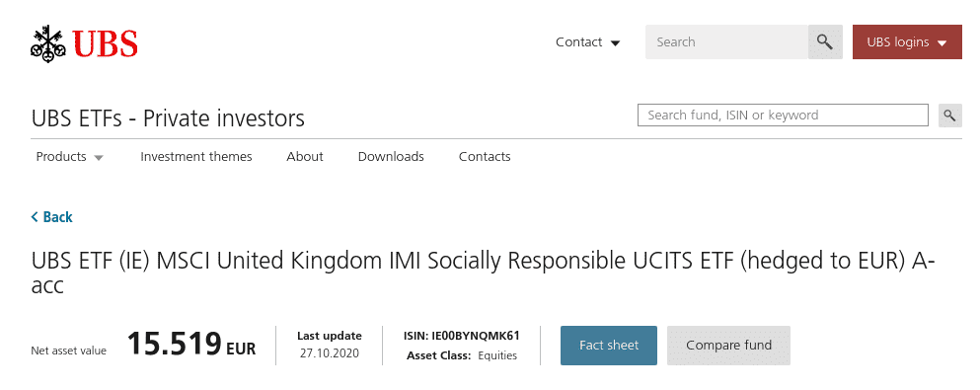Click the UBS ETFs - Private investors heading
980x390 pixels.
click(x=168, y=117)
